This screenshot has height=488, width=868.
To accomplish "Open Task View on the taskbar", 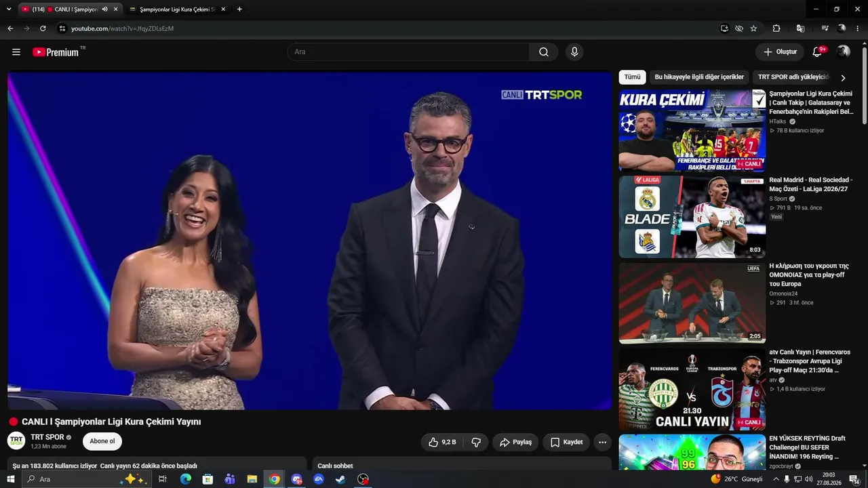I will [x=163, y=479].
